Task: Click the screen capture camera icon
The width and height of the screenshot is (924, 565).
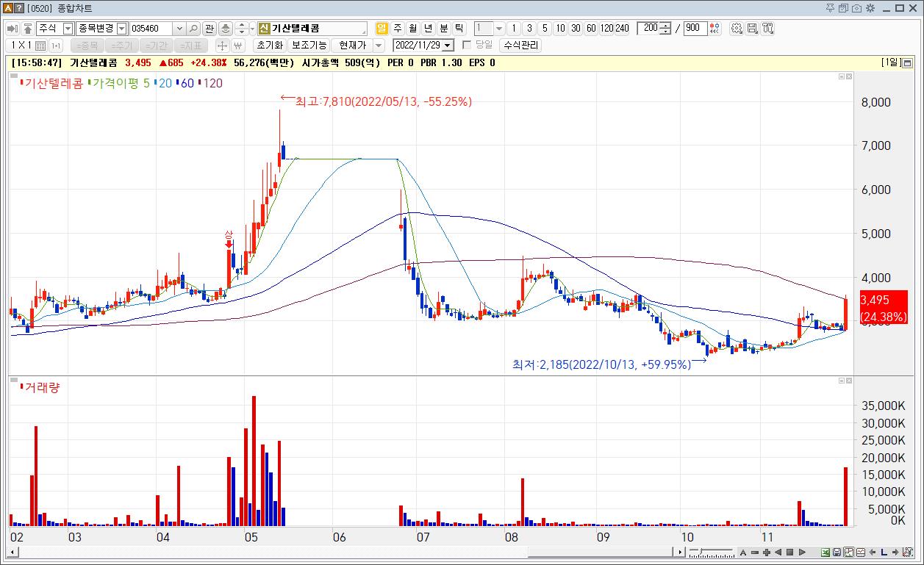Action: pos(856,8)
